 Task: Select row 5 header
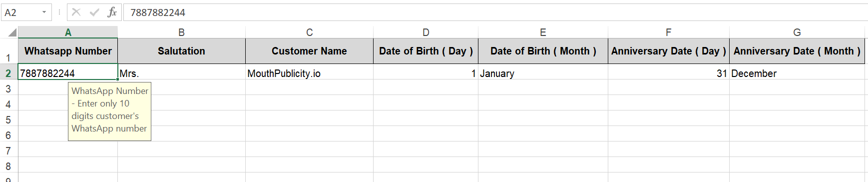8,120
